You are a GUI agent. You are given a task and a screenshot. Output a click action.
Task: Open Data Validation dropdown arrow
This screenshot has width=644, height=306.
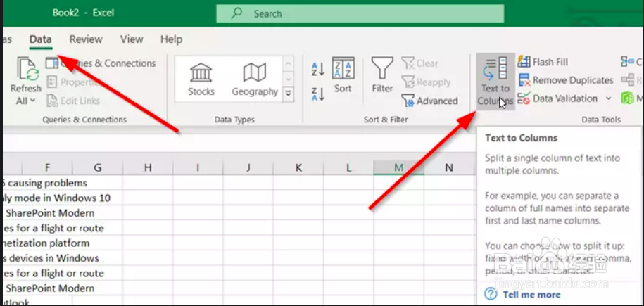coord(608,98)
